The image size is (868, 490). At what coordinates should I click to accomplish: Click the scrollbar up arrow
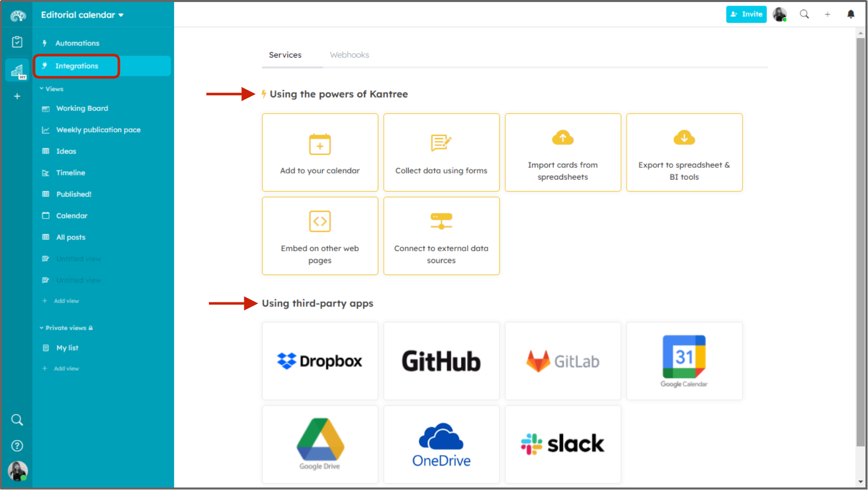[x=860, y=33]
